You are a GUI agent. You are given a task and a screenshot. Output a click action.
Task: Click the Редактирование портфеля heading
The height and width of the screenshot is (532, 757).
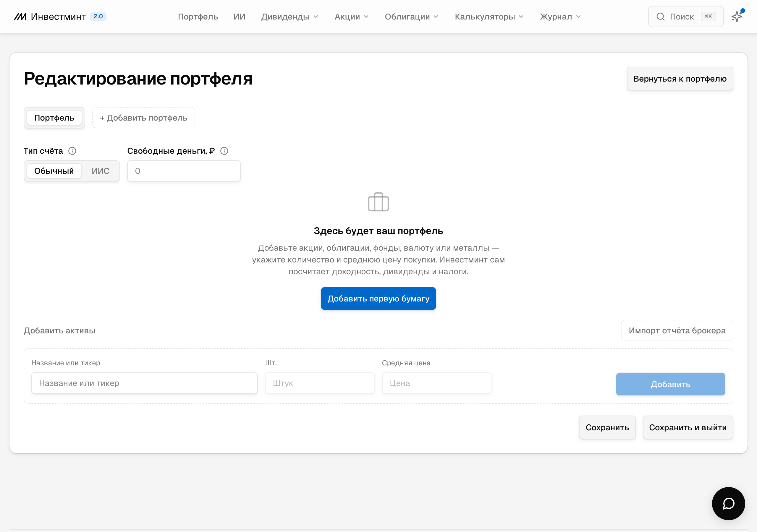pyautogui.click(x=138, y=79)
